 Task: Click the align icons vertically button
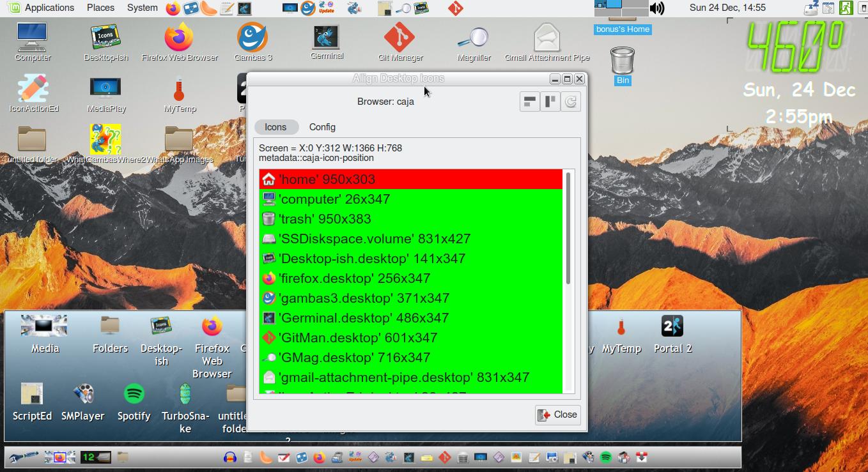[x=550, y=102]
